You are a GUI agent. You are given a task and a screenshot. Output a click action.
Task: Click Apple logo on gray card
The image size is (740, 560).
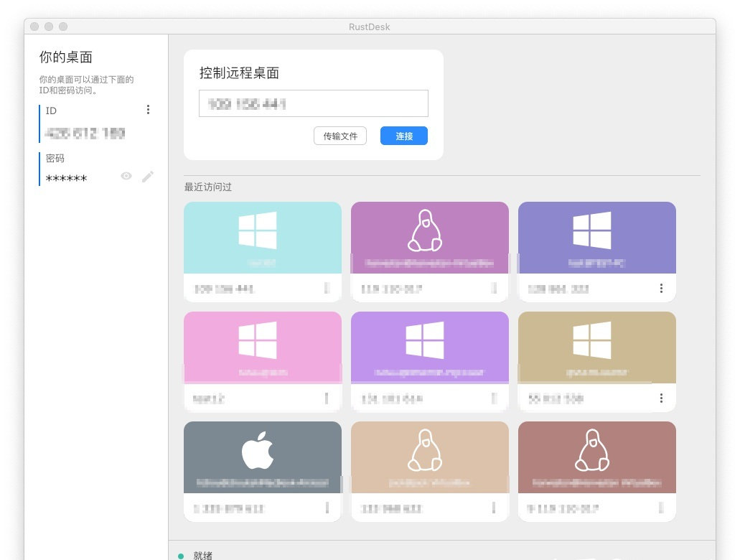point(258,450)
